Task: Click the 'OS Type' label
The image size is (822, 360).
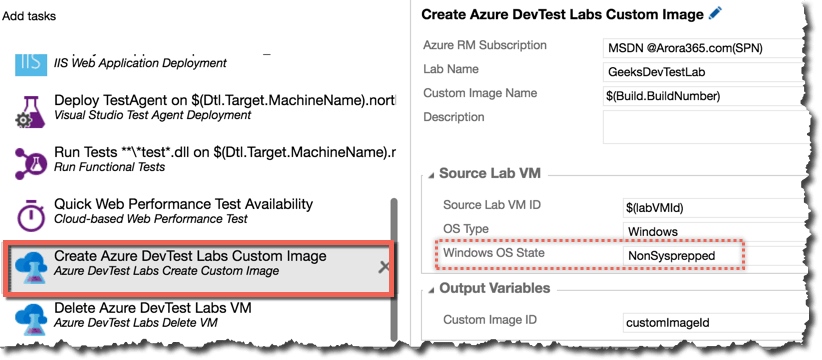Action: coord(466,229)
